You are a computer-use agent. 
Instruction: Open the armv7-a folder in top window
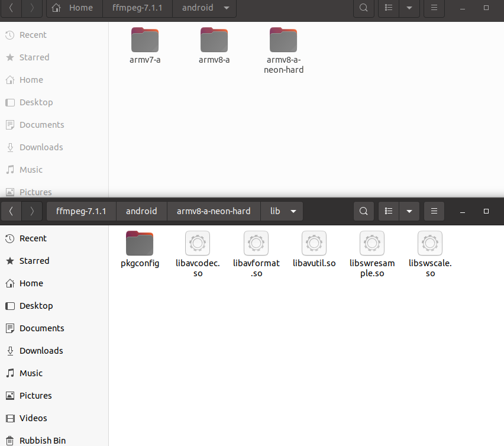pos(145,46)
